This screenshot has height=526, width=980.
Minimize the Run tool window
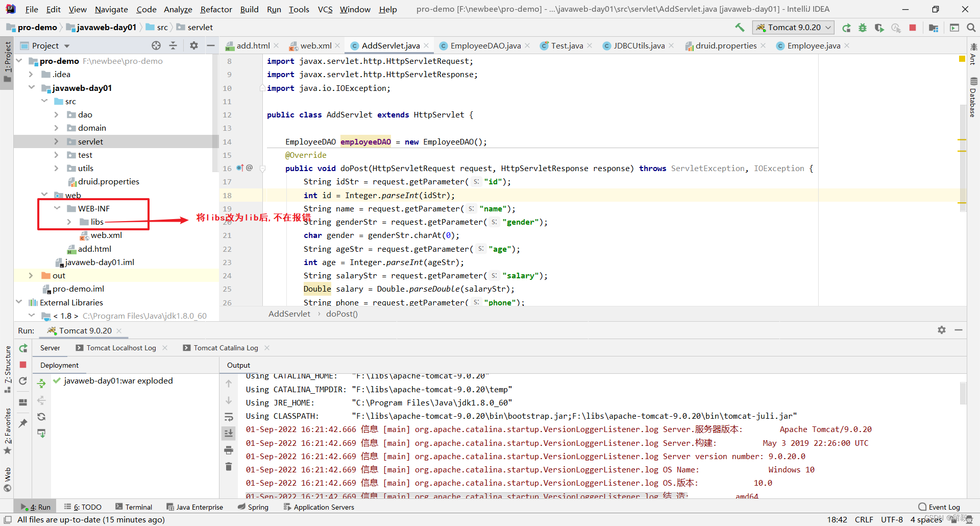tap(959, 330)
